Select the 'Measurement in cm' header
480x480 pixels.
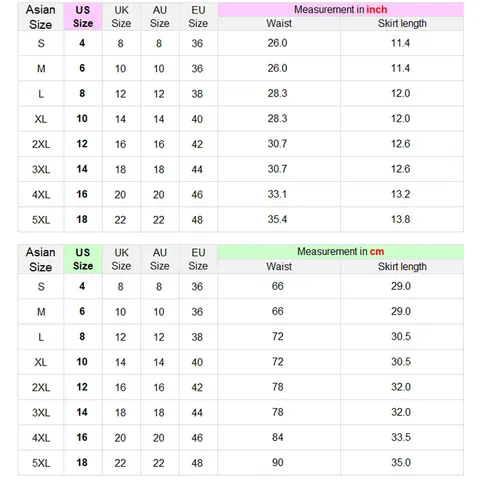click(x=341, y=252)
